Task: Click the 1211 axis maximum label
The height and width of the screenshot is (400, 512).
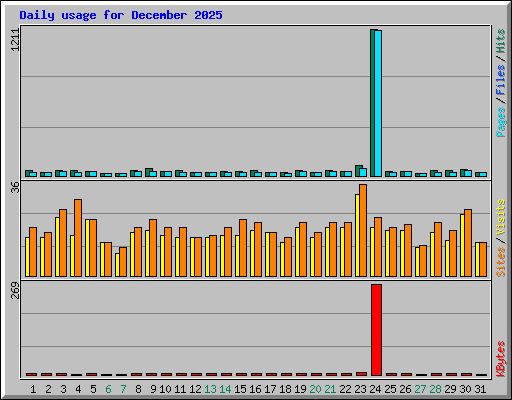Action: tap(15, 40)
